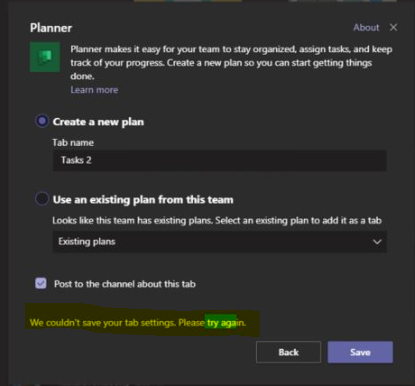The image size is (415, 386).
Task: Click the 'Looks like this team has existing plans' text
Action: 217,220
